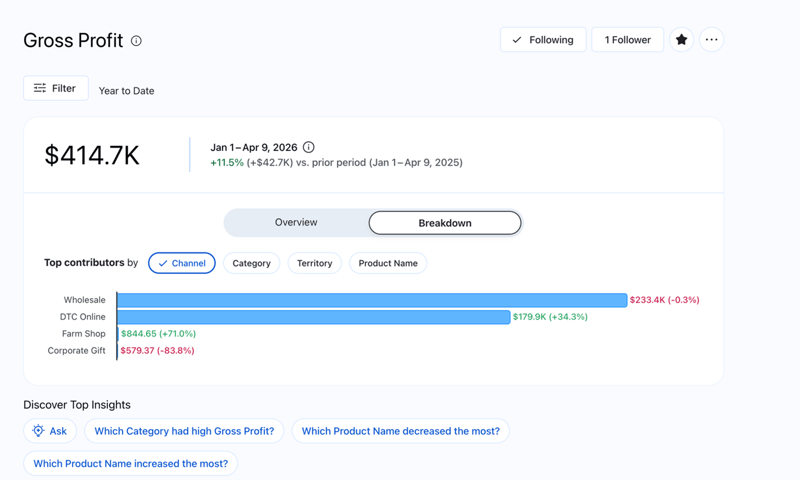Click the Farm Shop row label
The height and width of the screenshot is (480, 800).
84,334
